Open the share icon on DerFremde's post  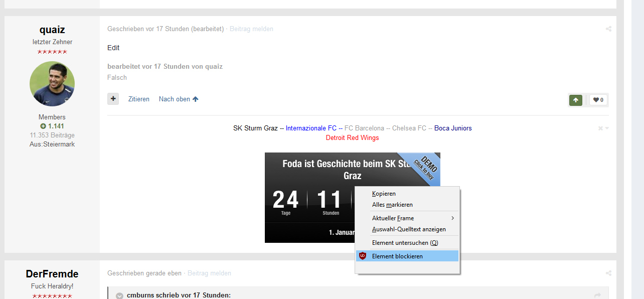(608, 273)
